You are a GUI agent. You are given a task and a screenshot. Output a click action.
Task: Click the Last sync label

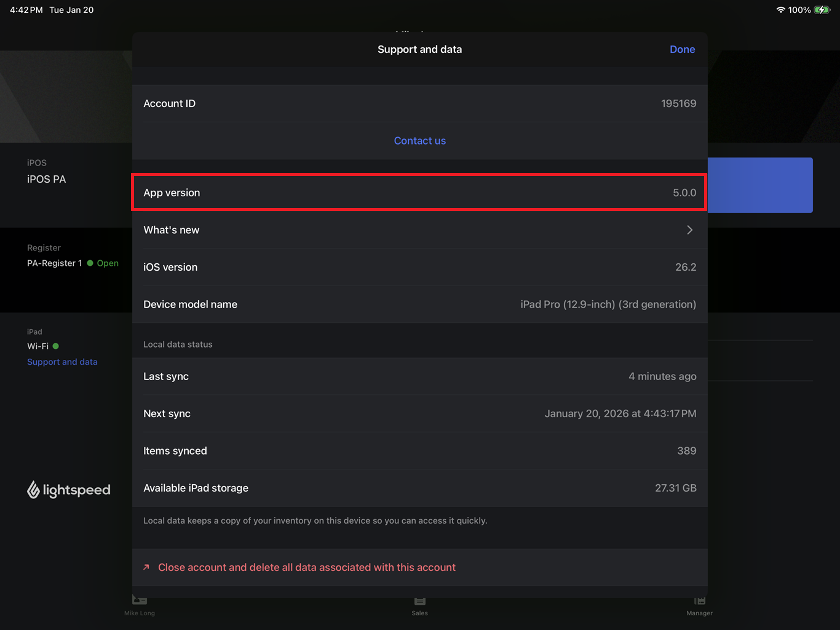point(166,377)
